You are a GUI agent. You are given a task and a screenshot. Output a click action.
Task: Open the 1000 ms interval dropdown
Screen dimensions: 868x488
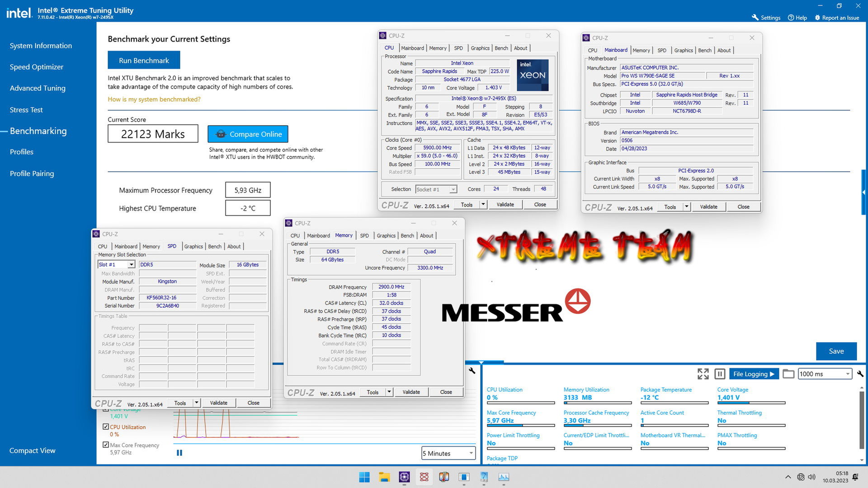click(825, 374)
